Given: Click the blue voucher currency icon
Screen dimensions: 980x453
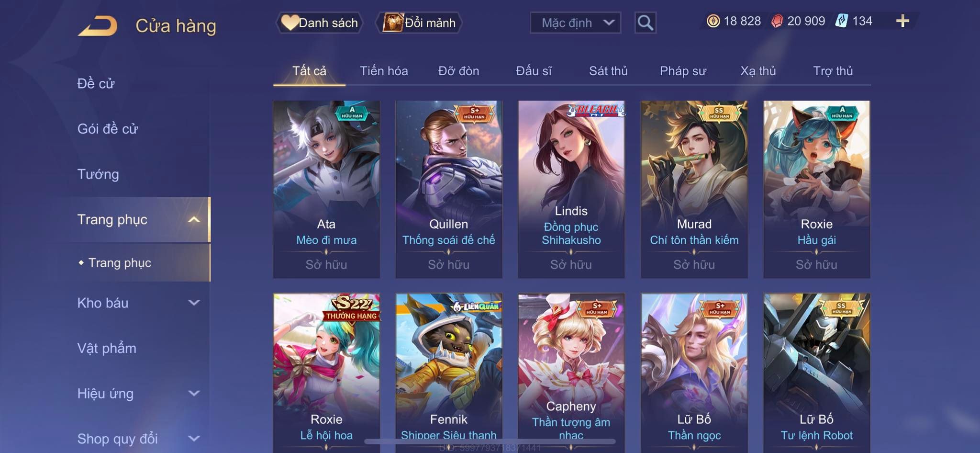Looking at the screenshot, I should [x=842, y=21].
